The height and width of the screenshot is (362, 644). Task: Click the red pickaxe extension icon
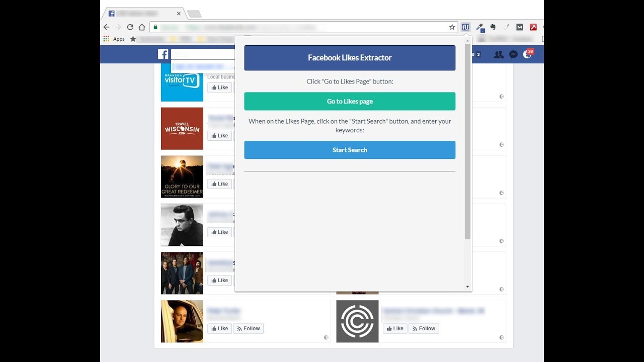[533, 27]
